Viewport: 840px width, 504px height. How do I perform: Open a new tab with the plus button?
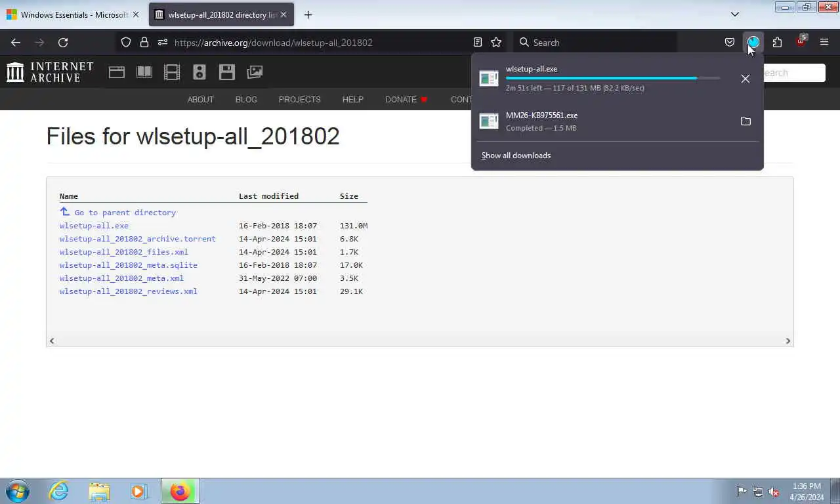tap(308, 14)
